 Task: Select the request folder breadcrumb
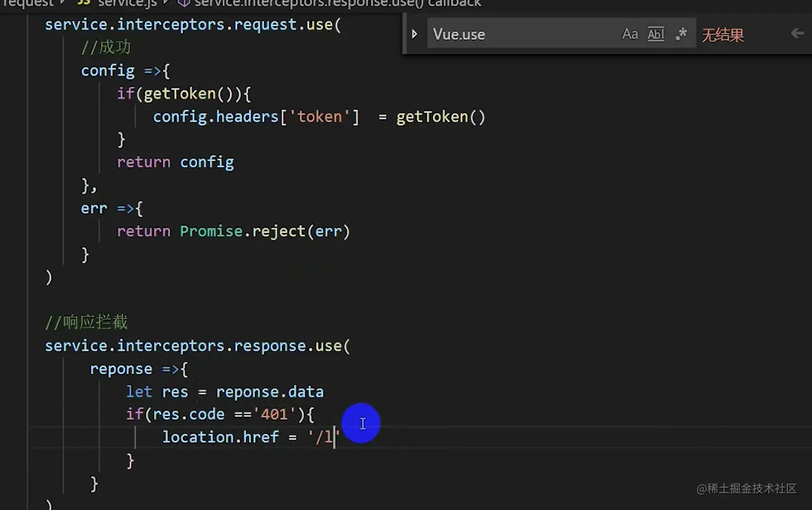click(28, 4)
